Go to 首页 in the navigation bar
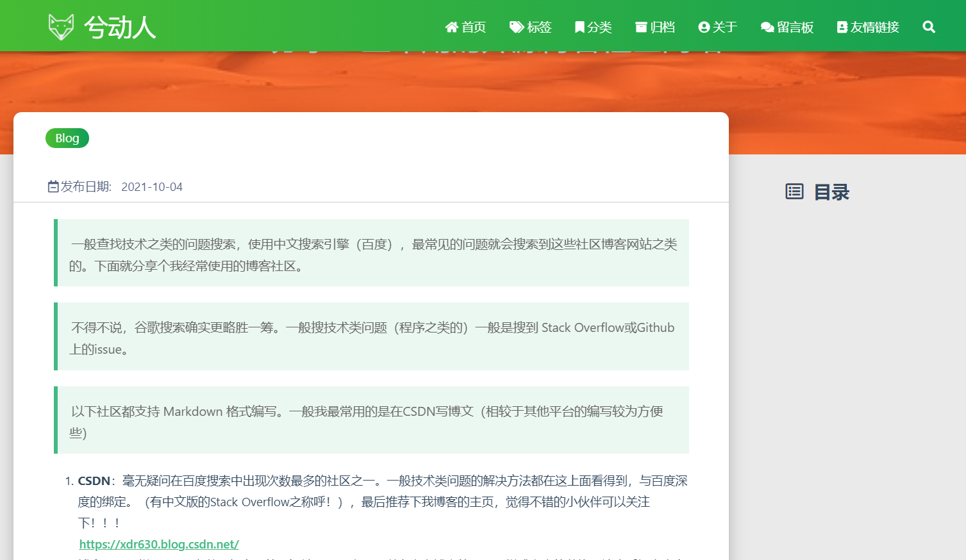The height and width of the screenshot is (560, 966). click(474, 27)
